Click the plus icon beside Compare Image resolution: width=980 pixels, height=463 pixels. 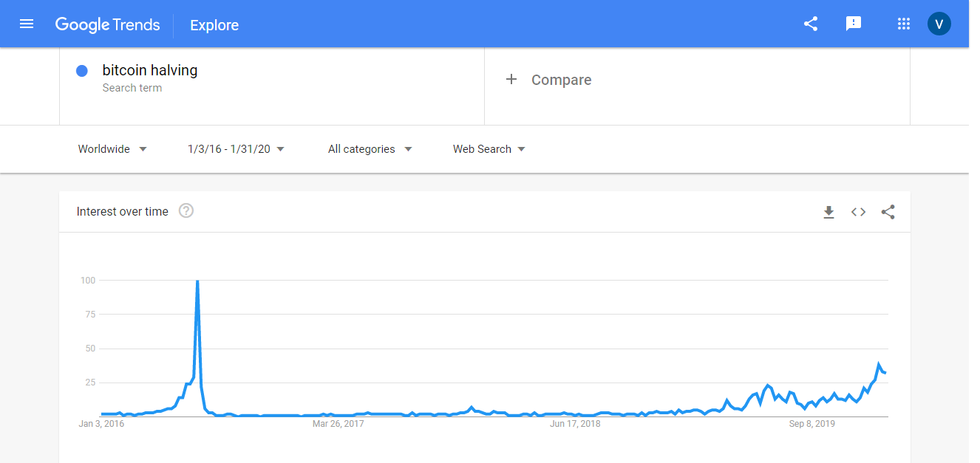tap(511, 79)
